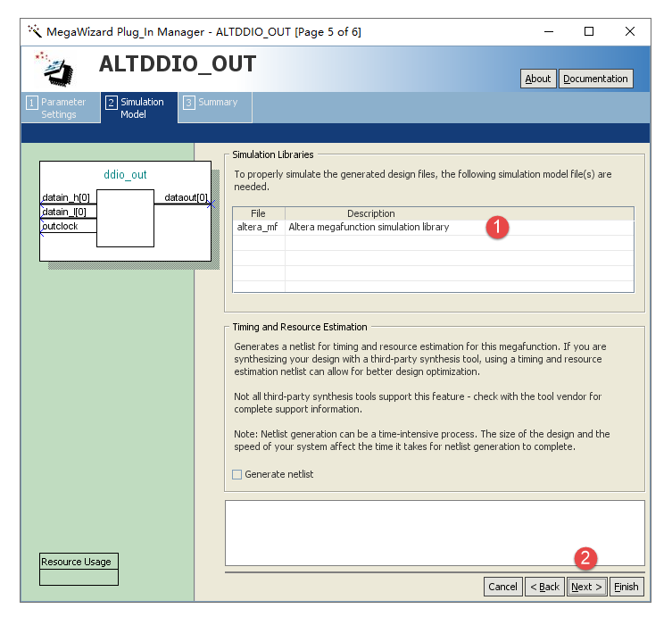Screen dimensions: 672x617
Task: Open the About dialog
Action: (538, 79)
